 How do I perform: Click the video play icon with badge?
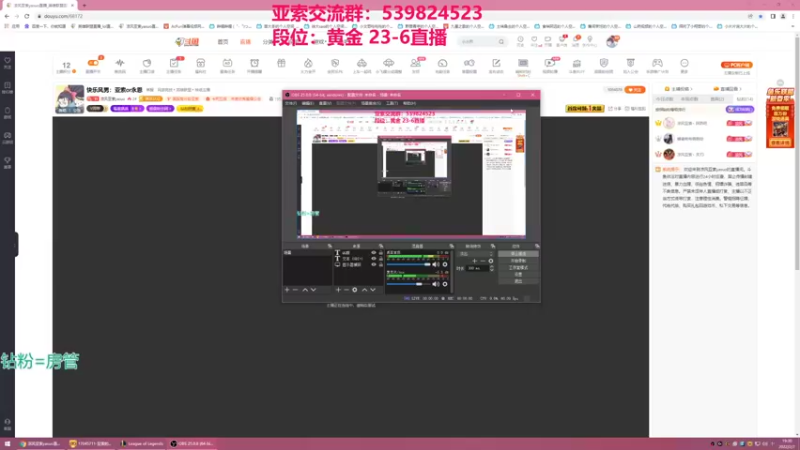[x=549, y=63]
